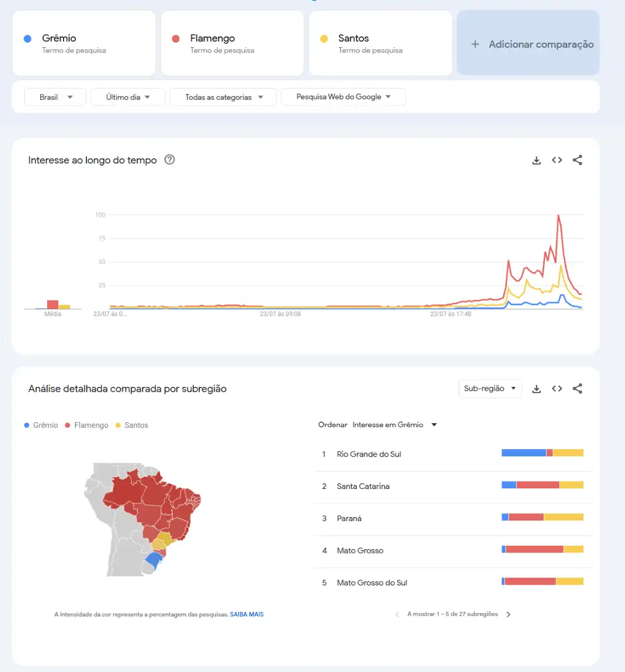Go to next page of subregions

(x=508, y=614)
